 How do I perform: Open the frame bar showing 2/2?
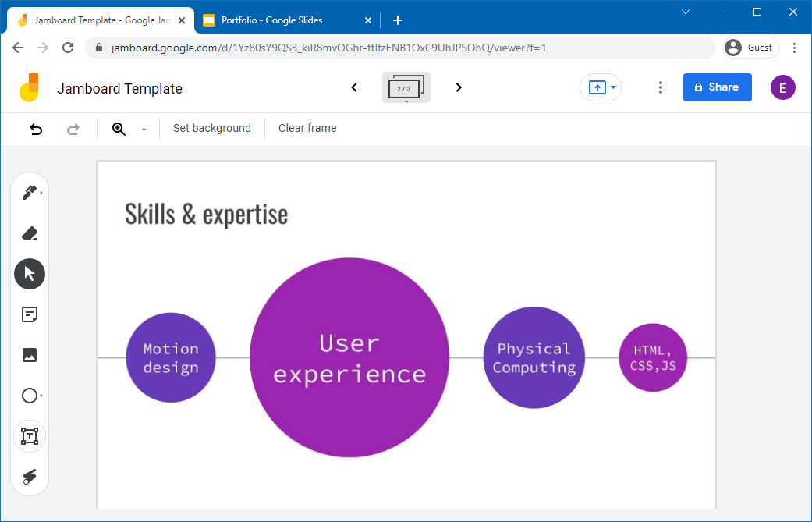click(406, 87)
